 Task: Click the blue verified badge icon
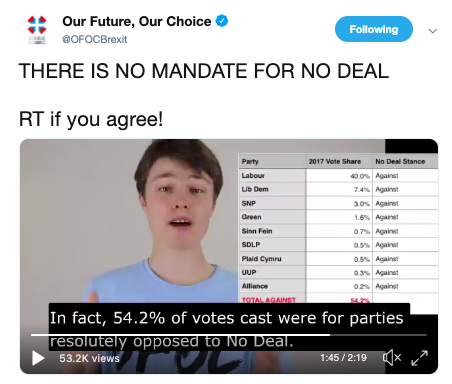(222, 21)
